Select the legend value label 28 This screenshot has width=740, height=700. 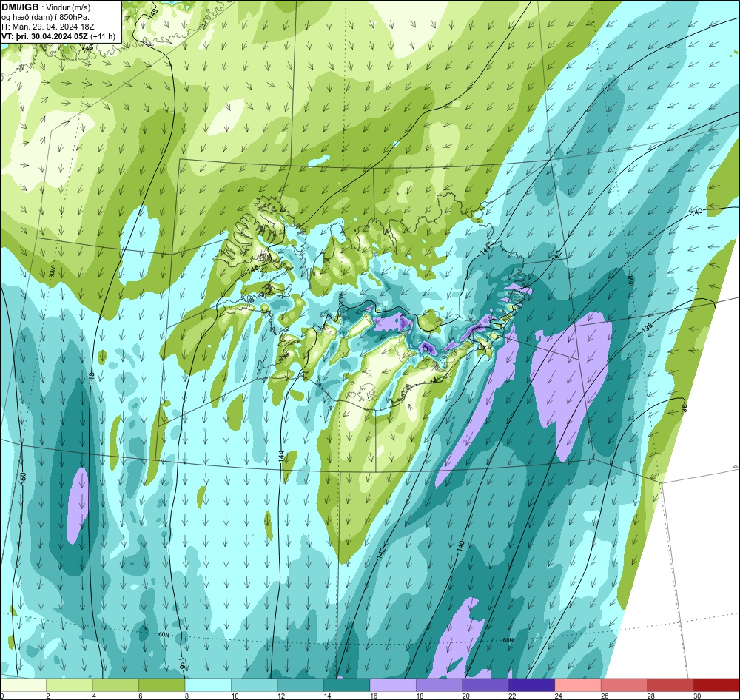(650, 696)
